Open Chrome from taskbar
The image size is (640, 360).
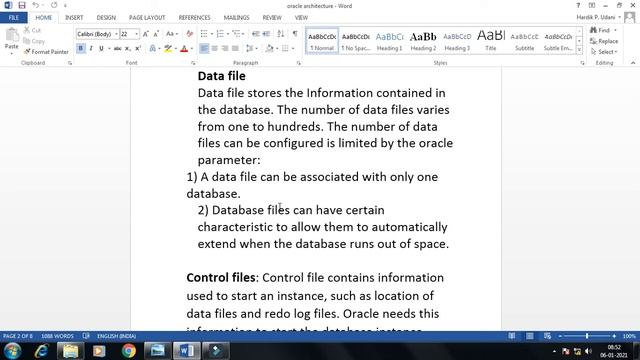point(129,351)
